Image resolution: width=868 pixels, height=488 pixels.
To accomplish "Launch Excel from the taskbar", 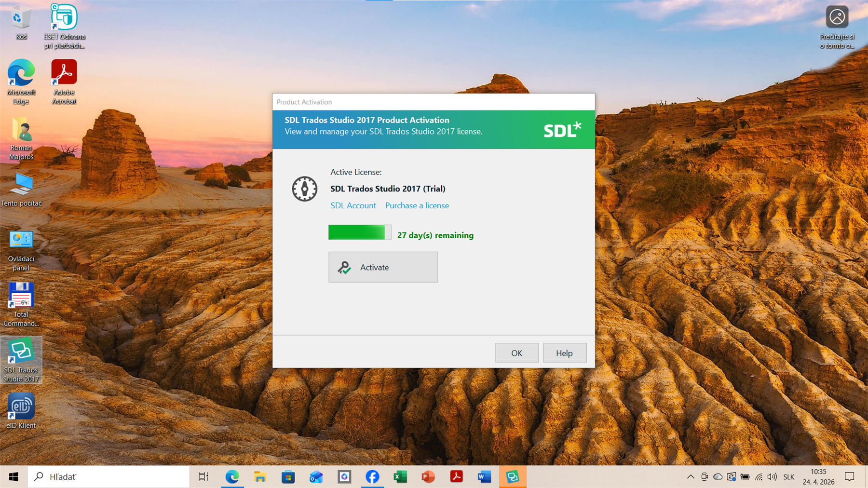I will [400, 476].
